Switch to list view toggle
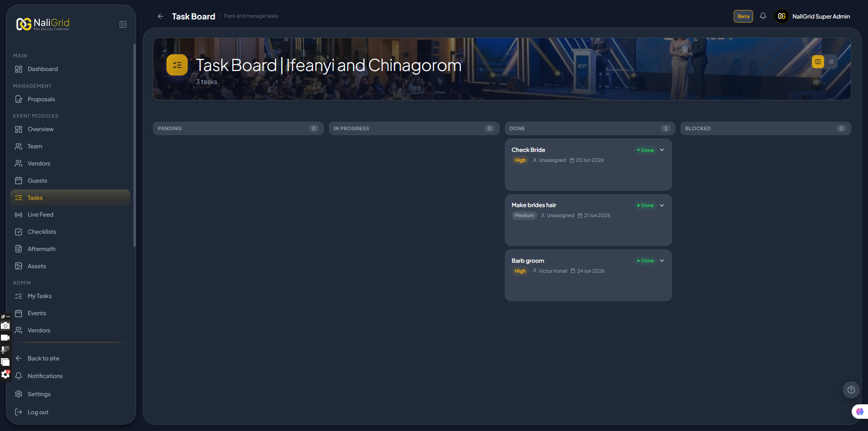Image resolution: width=868 pixels, height=431 pixels. coord(831,62)
